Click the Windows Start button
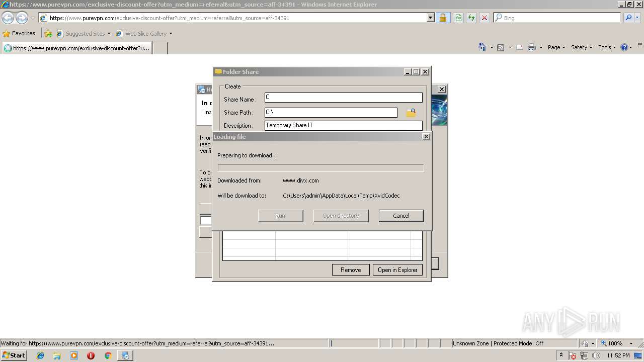644x362 pixels. click(14, 355)
